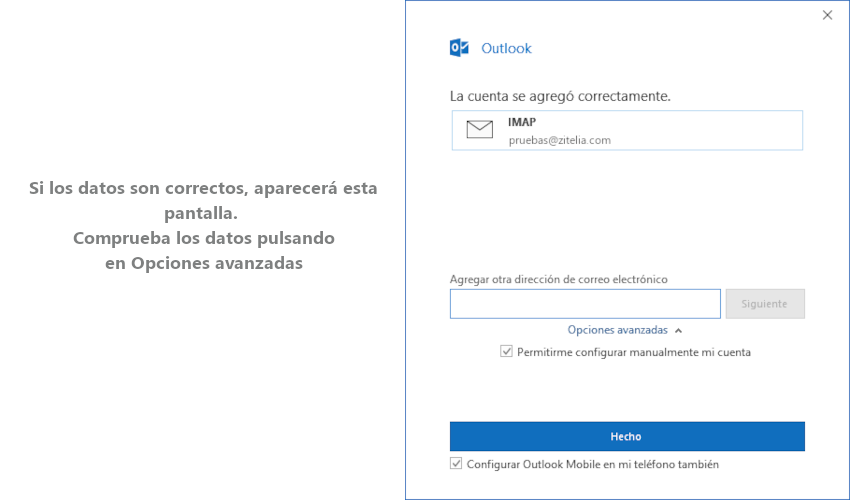
Task: Focus the additional email address input field
Action: [x=585, y=304]
